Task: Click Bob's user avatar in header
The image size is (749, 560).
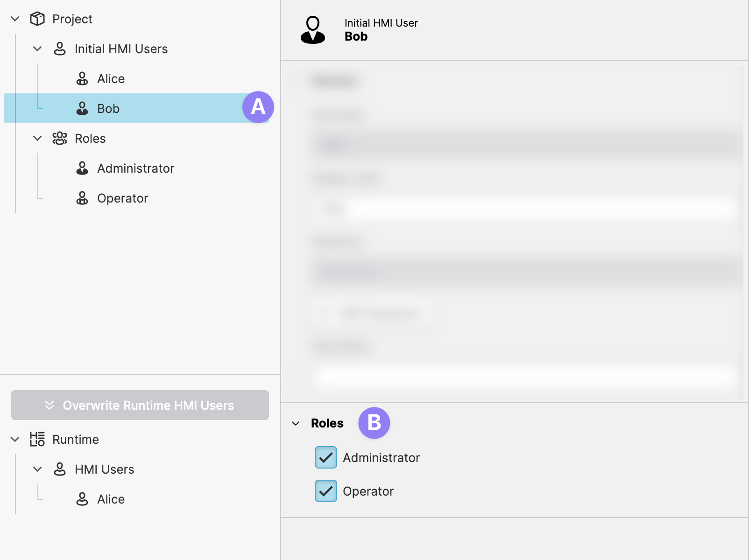Action: point(313,30)
